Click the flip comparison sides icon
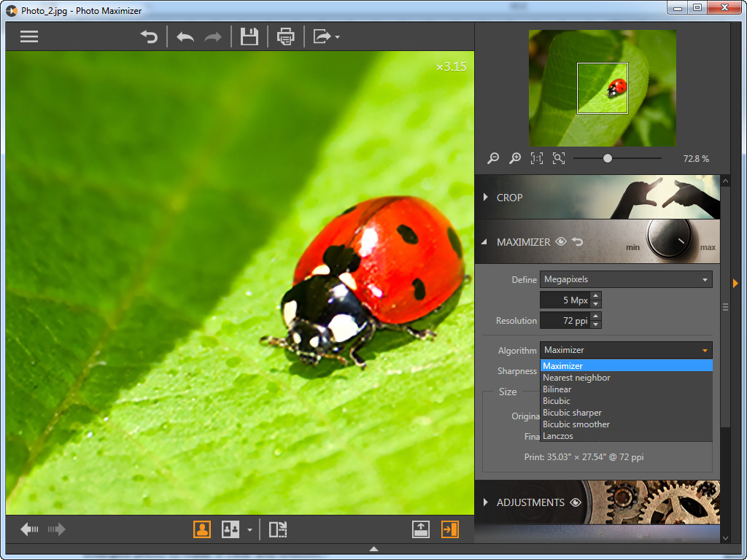The height and width of the screenshot is (560, 747). (x=278, y=529)
